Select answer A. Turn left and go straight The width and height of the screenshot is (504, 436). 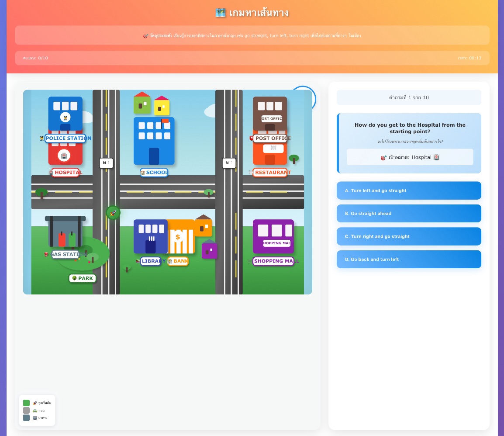[x=409, y=190]
